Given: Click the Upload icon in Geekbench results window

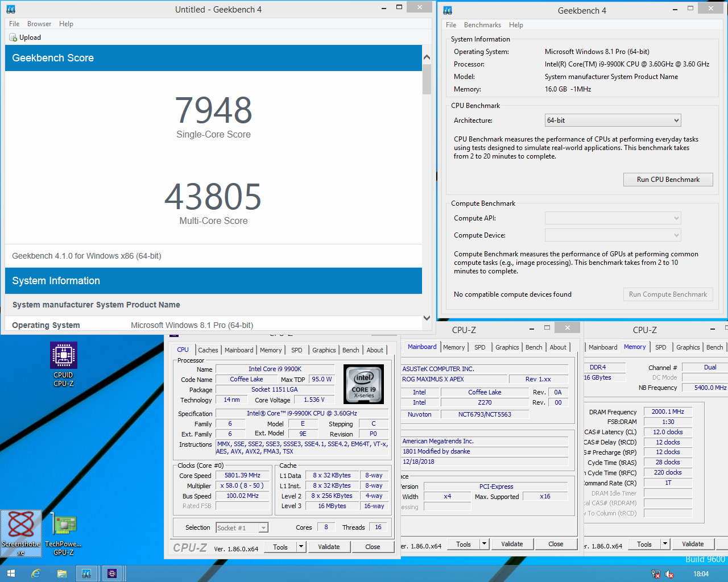Looking at the screenshot, I should (13, 38).
